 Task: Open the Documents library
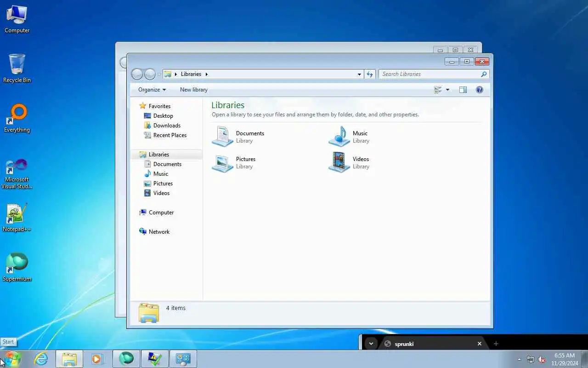[239, 137]
